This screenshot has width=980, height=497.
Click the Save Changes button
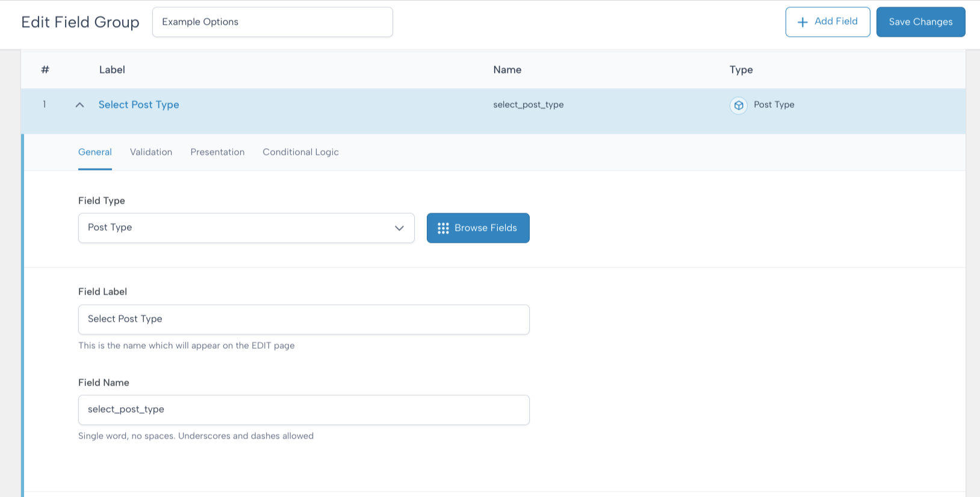point(920,22)
